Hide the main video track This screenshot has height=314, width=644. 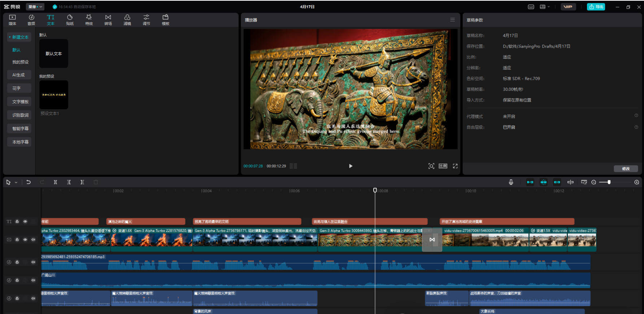[25, 240]
